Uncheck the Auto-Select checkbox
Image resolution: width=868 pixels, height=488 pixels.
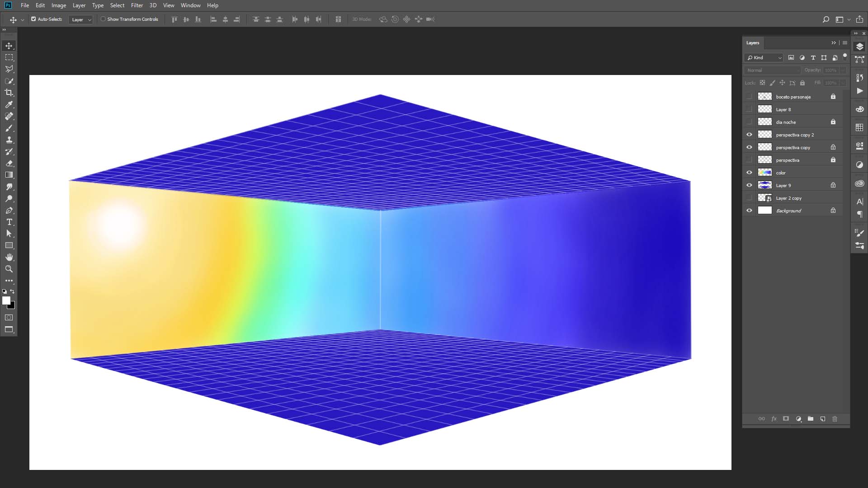[33, 19]
